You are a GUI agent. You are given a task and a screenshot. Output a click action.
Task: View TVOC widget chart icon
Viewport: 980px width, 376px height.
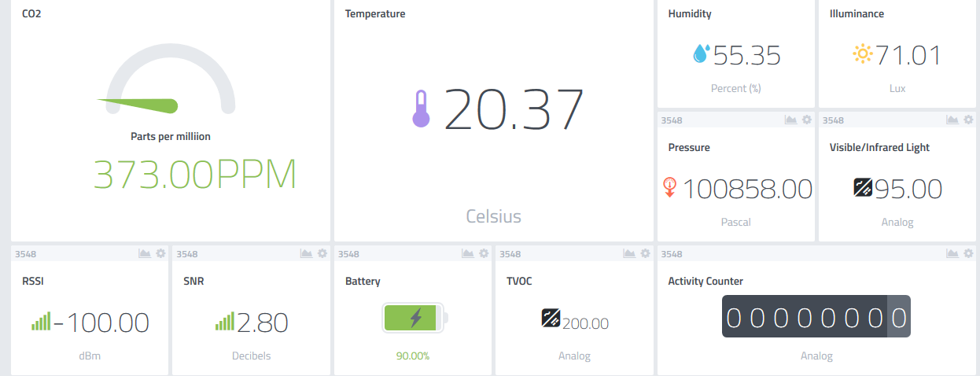pyautogui.click(x=629, y=253)
